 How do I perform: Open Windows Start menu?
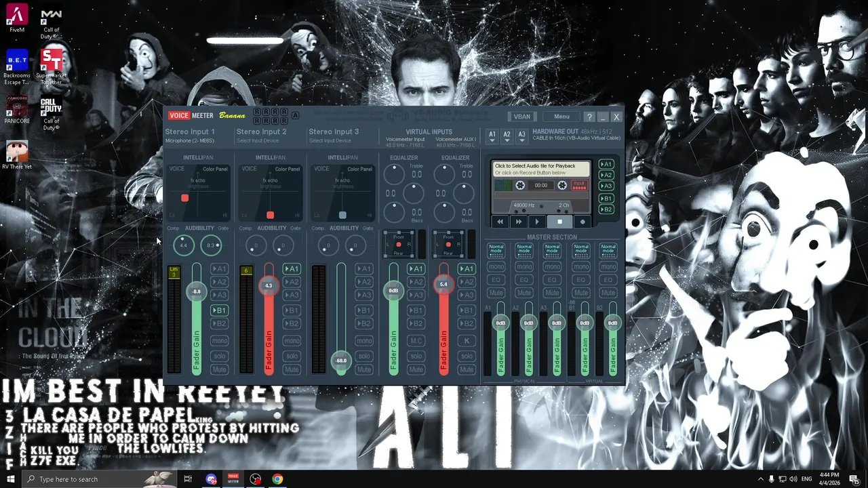click(10, 479)
